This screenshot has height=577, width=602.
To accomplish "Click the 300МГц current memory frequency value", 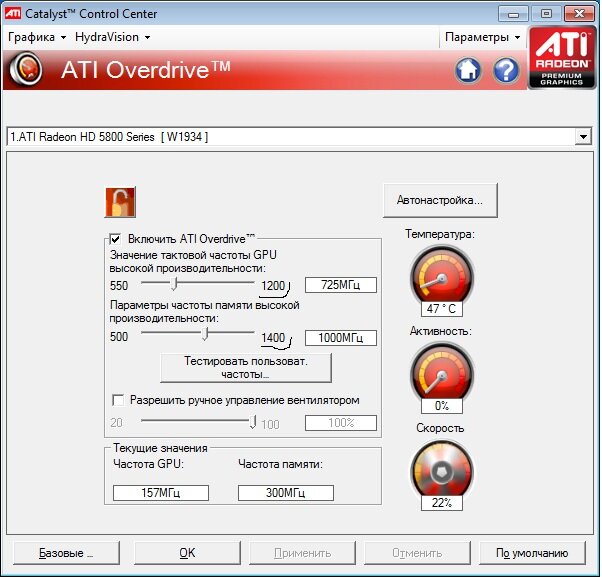I will coord(286,493).
